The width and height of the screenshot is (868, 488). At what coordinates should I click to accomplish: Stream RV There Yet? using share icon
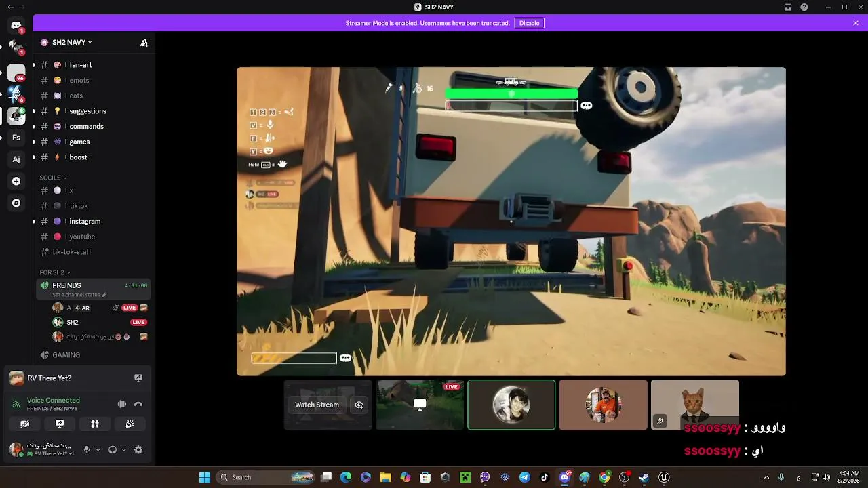(138, 378)
